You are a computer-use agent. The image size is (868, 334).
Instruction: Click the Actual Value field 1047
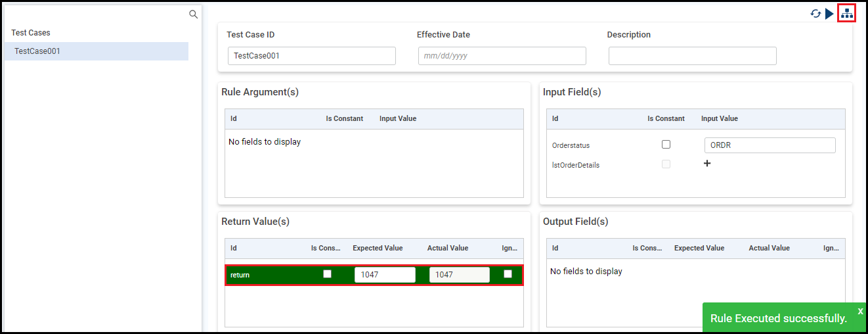[x=459, y=275]
